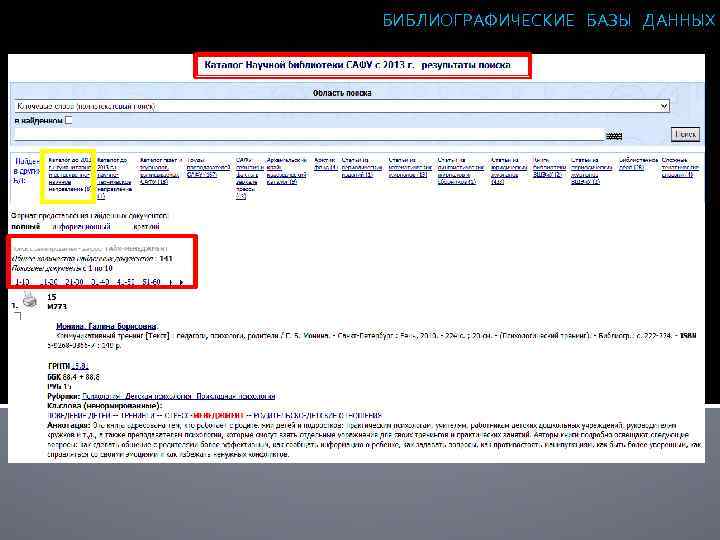Switch to 'информационный' document format
720x540 pixels.
click(81, 227)
